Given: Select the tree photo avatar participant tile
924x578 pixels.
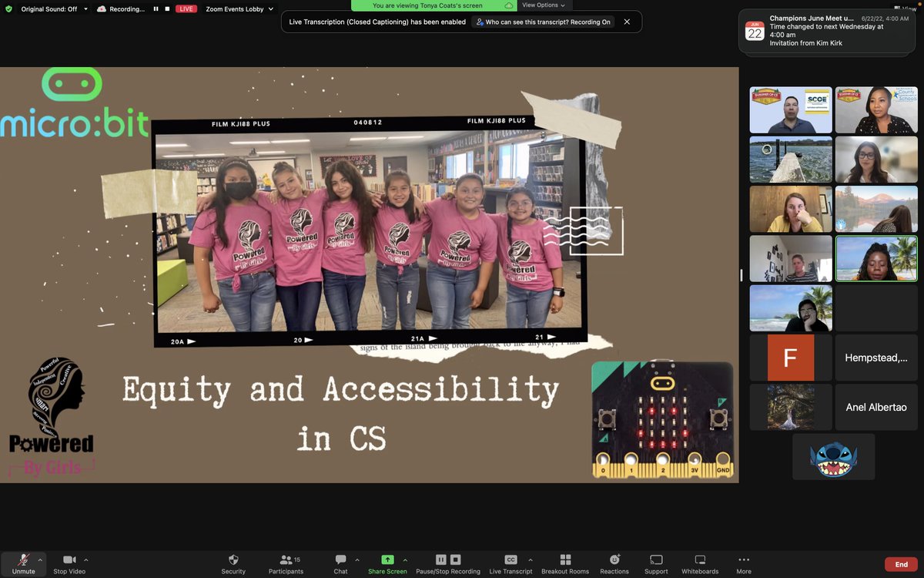Looking at the screenshot, I should click(791, 407).
